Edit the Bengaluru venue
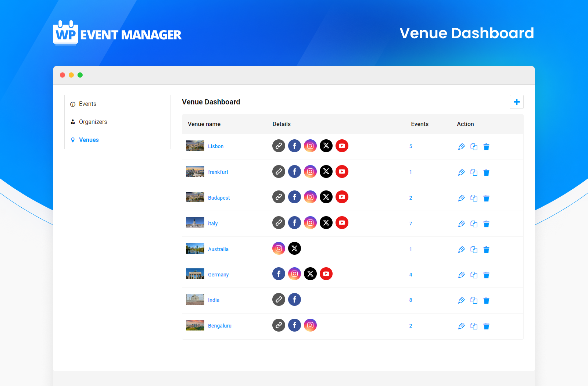Screen dimensions: 588x386 pyautogui.click(x=462, y=326)
